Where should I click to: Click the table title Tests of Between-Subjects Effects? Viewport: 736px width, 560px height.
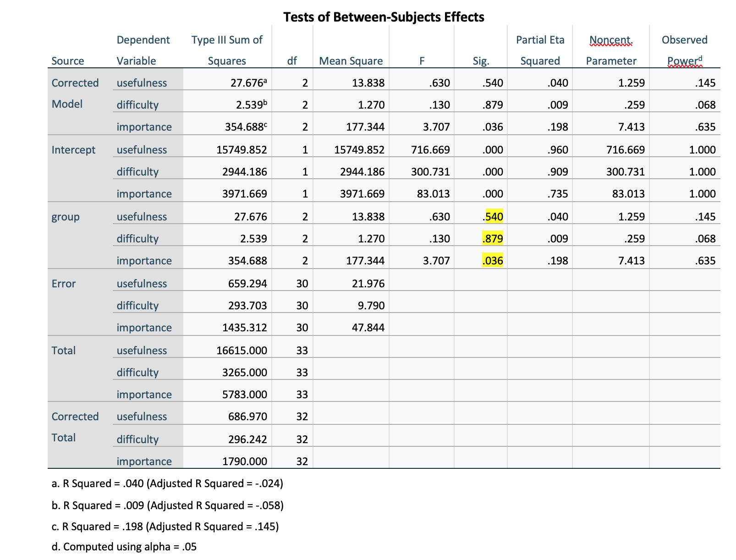tap(384, 17)
